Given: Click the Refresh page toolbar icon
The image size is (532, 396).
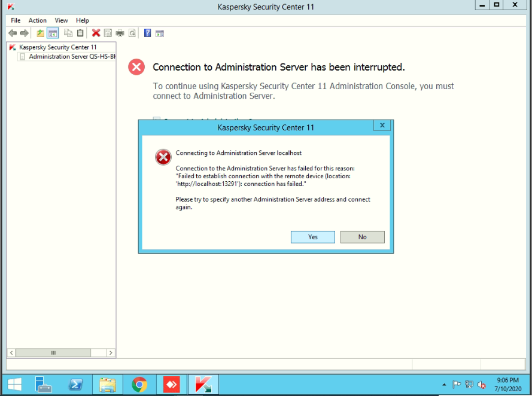Looking at the screenshot, I should [132, 33].
